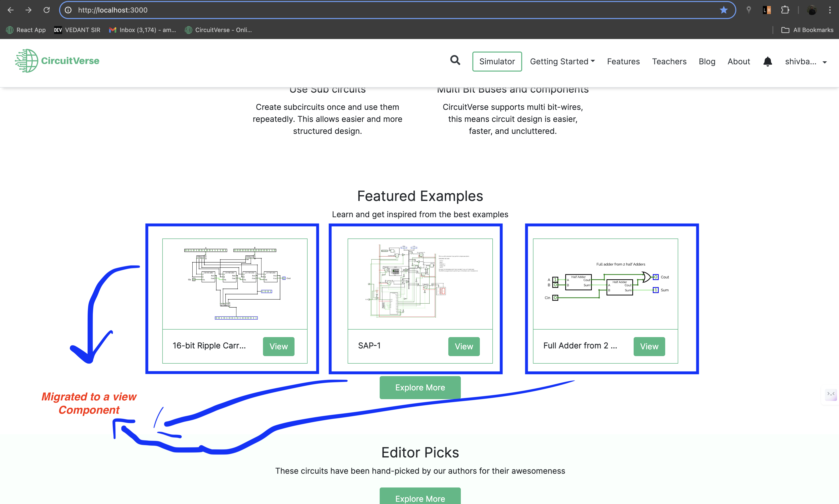Open the Gmail Inbox bookmark

(x=143, y=30)
